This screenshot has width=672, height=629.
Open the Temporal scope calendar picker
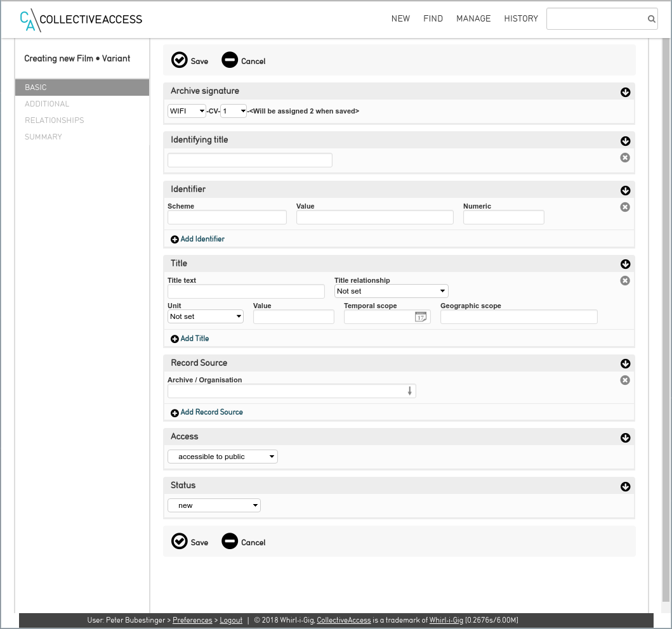coord(421,317)
